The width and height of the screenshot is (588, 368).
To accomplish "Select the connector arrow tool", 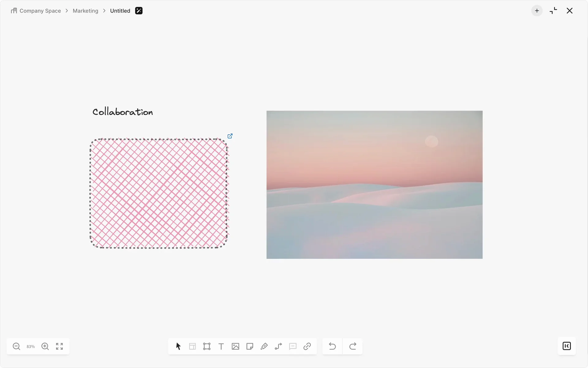I will 278,346.
